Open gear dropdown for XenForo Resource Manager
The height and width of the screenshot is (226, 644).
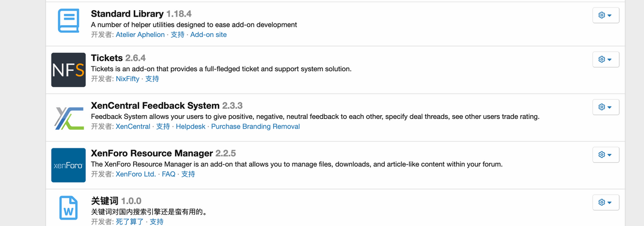pos(606,155)
